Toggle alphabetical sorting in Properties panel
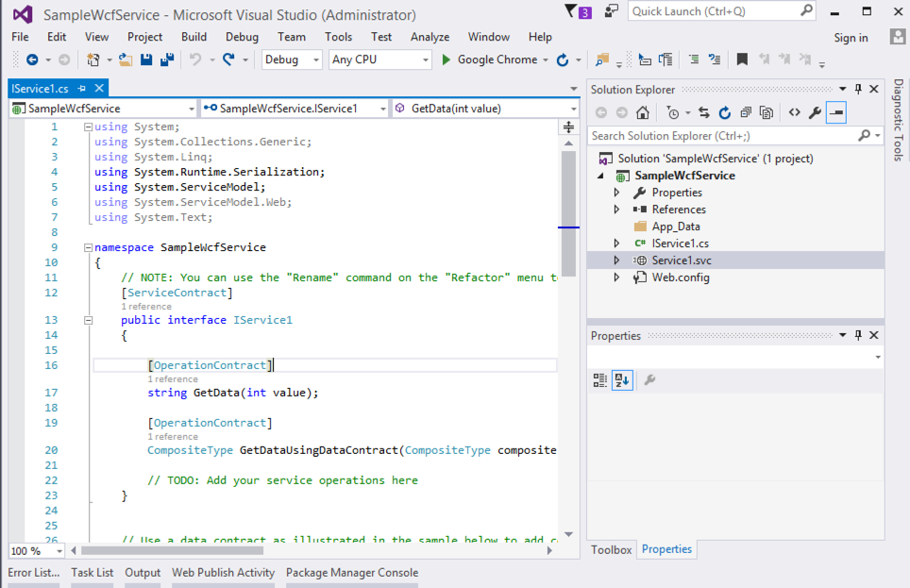 tap(621, 380)
